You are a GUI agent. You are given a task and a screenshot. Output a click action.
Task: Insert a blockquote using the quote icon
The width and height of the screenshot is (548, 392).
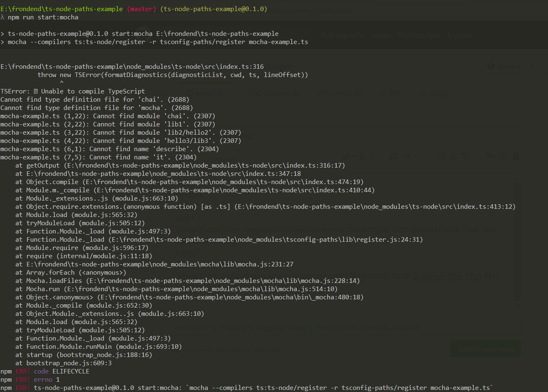pyautogui.click(x=393, y=156)
